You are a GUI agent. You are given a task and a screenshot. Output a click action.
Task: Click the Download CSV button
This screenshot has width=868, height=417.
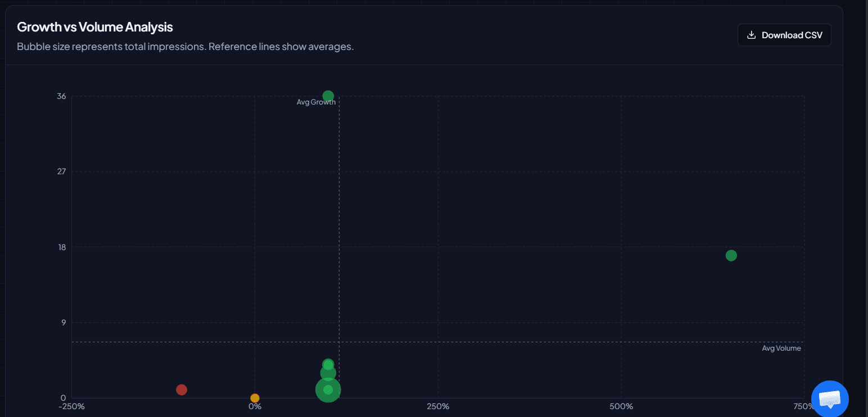784,35
